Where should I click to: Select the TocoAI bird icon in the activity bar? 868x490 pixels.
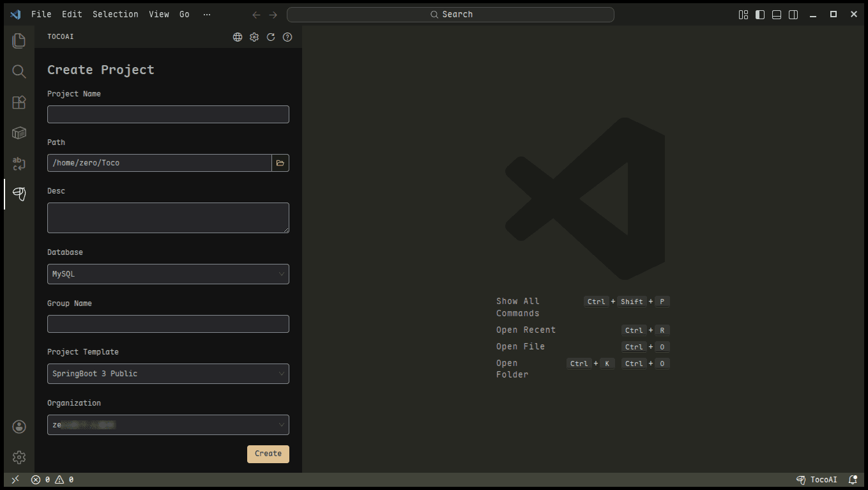pos(19,194)
